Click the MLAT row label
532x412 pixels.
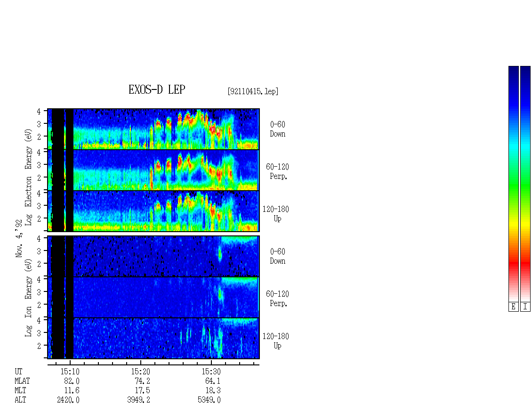click(23, 381)
